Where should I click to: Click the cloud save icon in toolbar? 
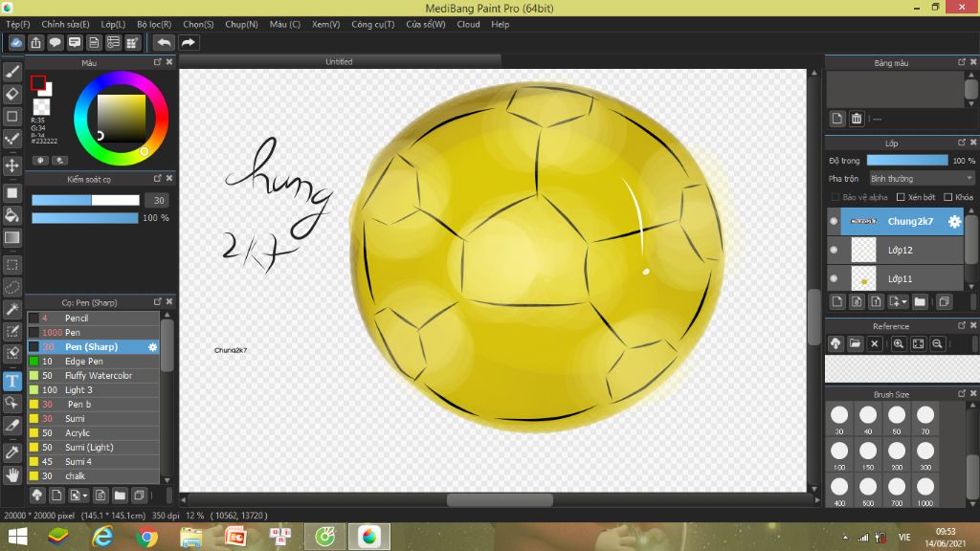point(16,42)
